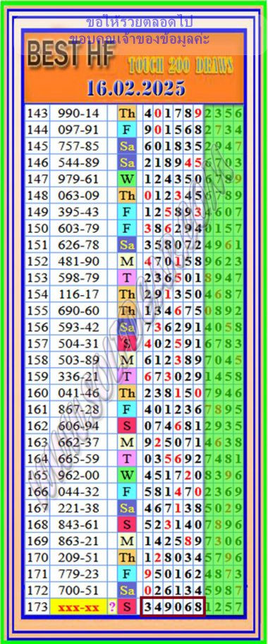Click the TOUCH 200 DRAWS label
The width and height of the screenshot is (268, 644).
(x=181, y=65)
